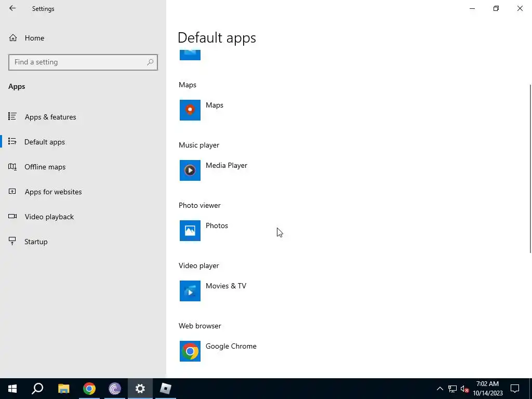Open the notification center

(515, 389)
